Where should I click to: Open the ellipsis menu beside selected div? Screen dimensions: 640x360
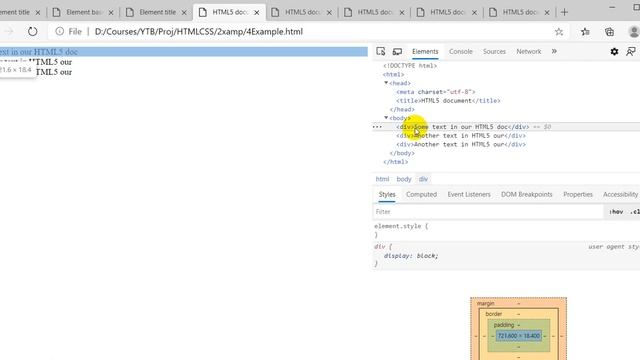click(x=377, y=127)
